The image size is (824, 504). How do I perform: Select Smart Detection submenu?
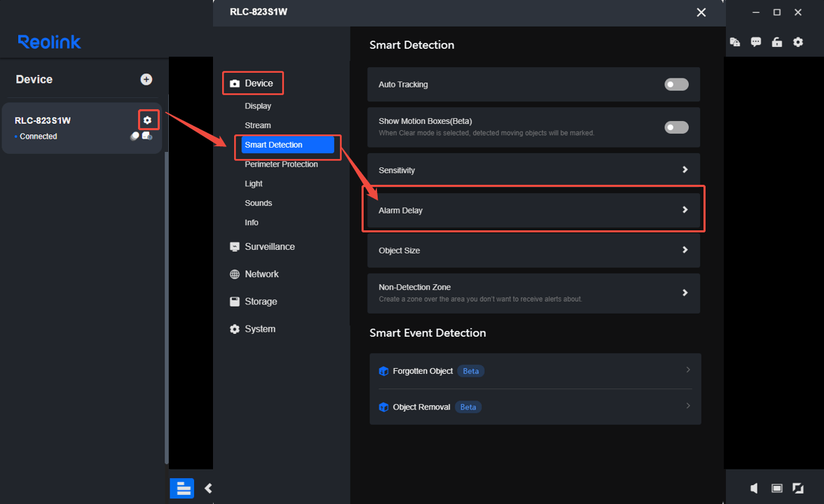pos(287,145)
